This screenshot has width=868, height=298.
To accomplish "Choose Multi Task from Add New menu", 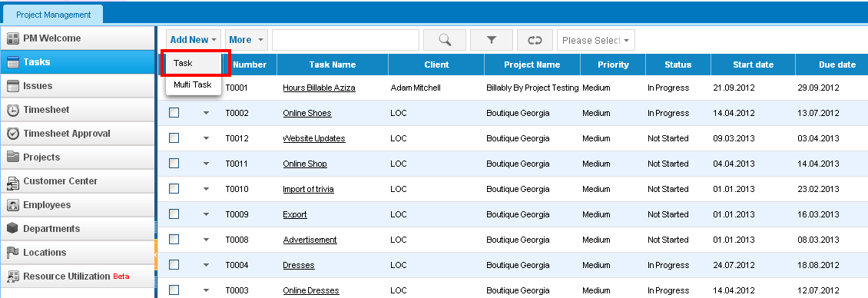I will click(193, 84).
